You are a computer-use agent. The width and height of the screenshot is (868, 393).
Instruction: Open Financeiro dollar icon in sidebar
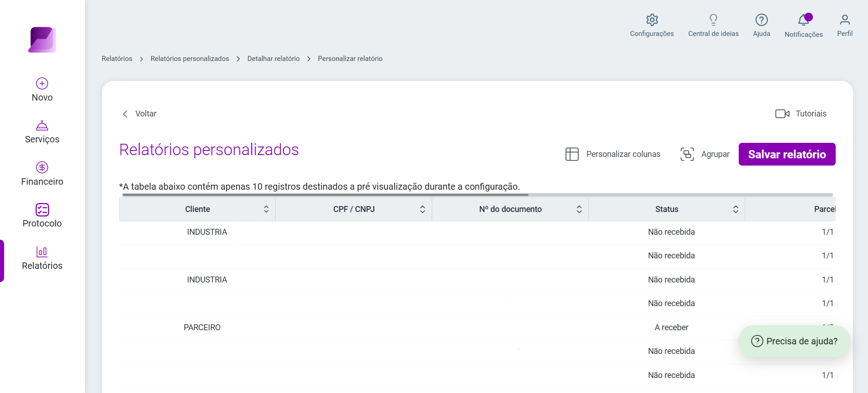click(42, 167)
